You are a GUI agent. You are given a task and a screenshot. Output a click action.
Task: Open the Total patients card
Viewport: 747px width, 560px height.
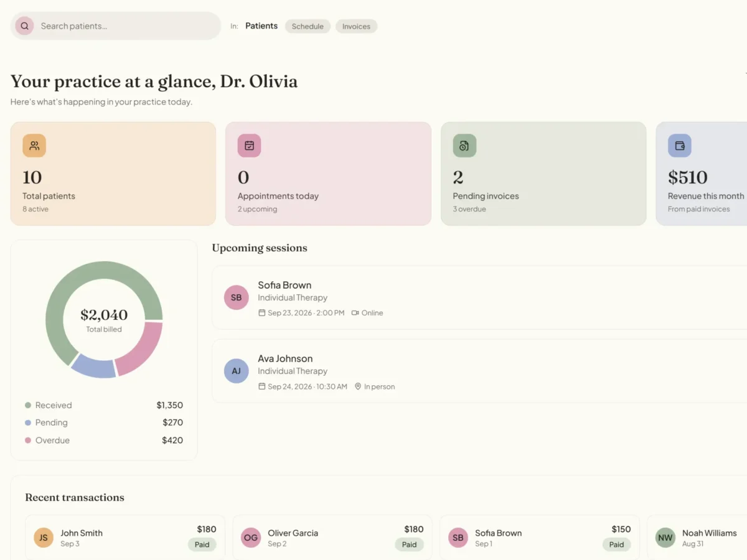[113, 174]
